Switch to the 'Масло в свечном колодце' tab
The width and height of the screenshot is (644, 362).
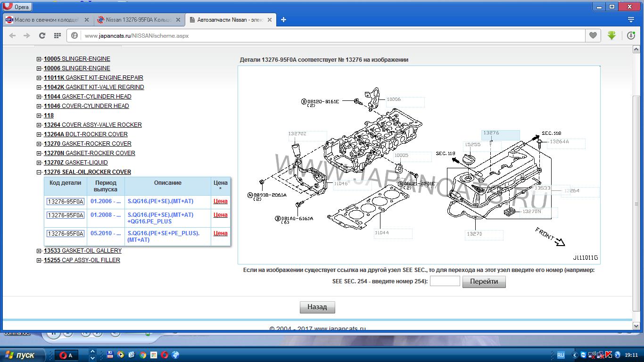coord(47,20)
